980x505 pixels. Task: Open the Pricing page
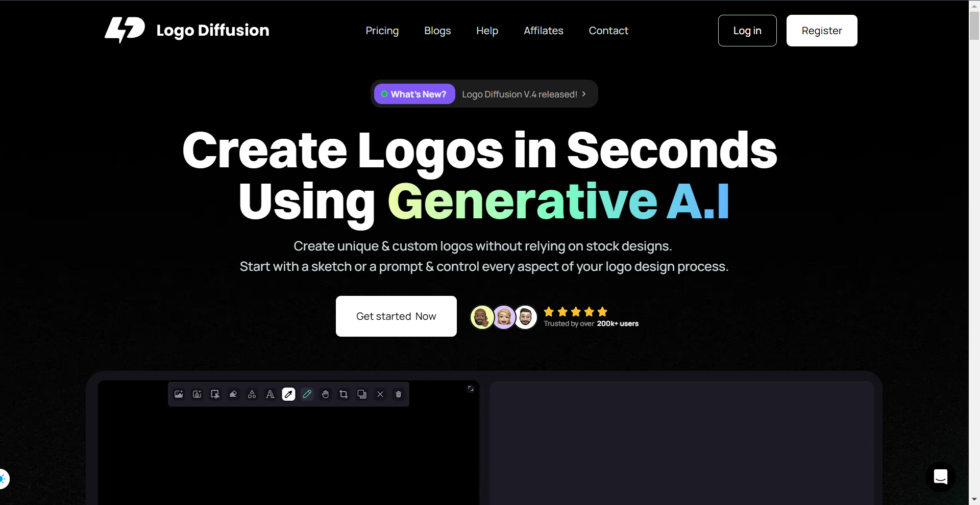click(x=382, y=31)
